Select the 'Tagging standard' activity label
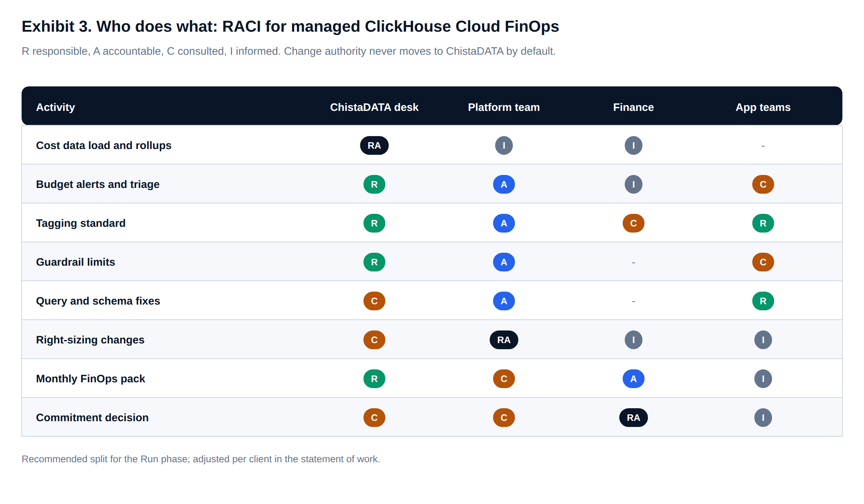 81,223
